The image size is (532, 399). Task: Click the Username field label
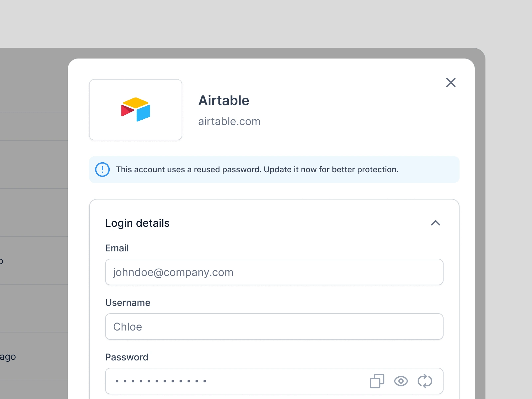click(x=128, y=303)
